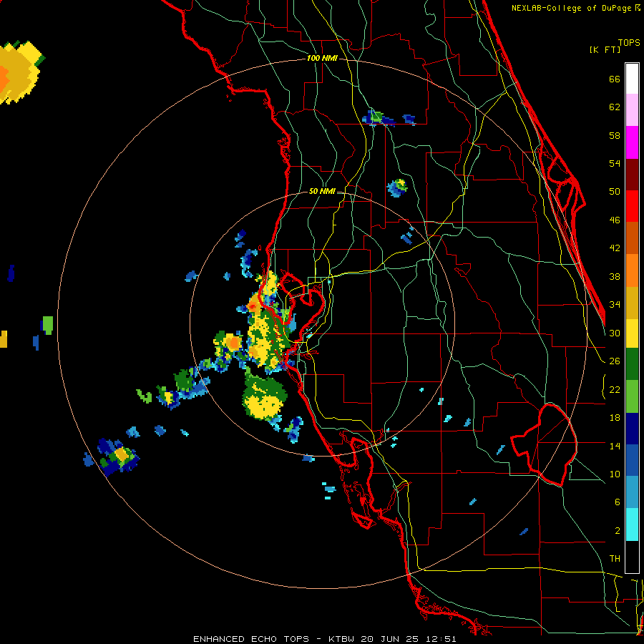The height and width of the screenshot is (644, 644).
Task: Click the 34 legend value
Action: [615, 305]
